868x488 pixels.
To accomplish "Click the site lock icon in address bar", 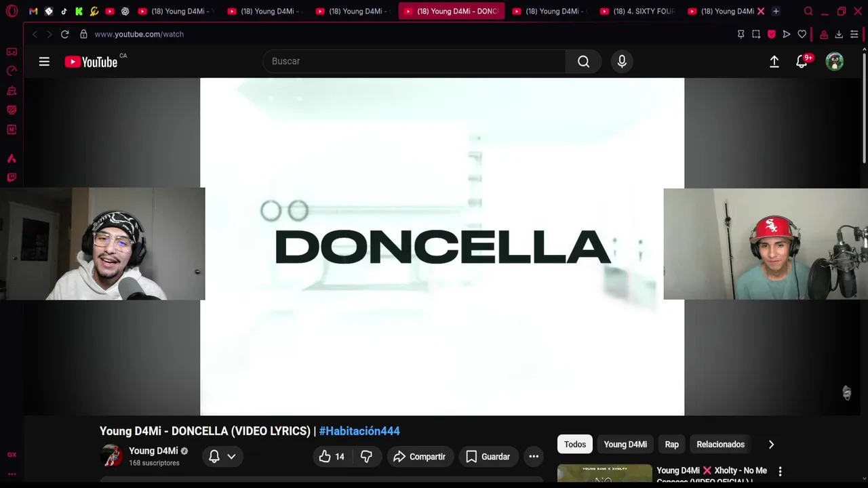I will click(83, 34).
